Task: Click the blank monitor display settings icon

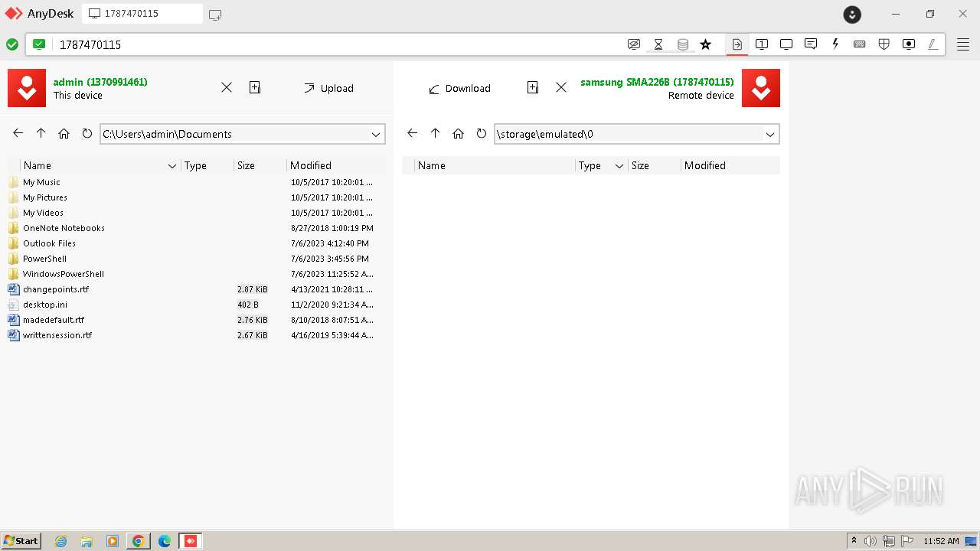Action: (x=786, y=44)
